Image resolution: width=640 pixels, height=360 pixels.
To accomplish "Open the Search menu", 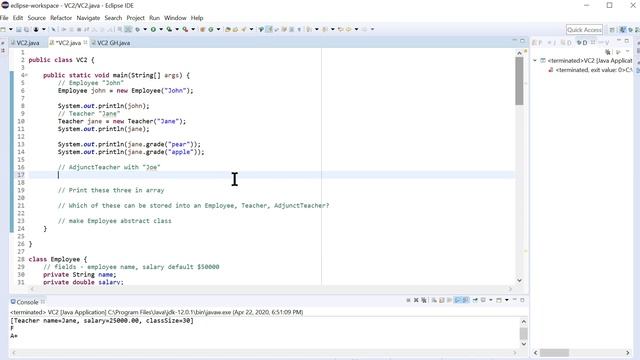I will click(113, 18).
